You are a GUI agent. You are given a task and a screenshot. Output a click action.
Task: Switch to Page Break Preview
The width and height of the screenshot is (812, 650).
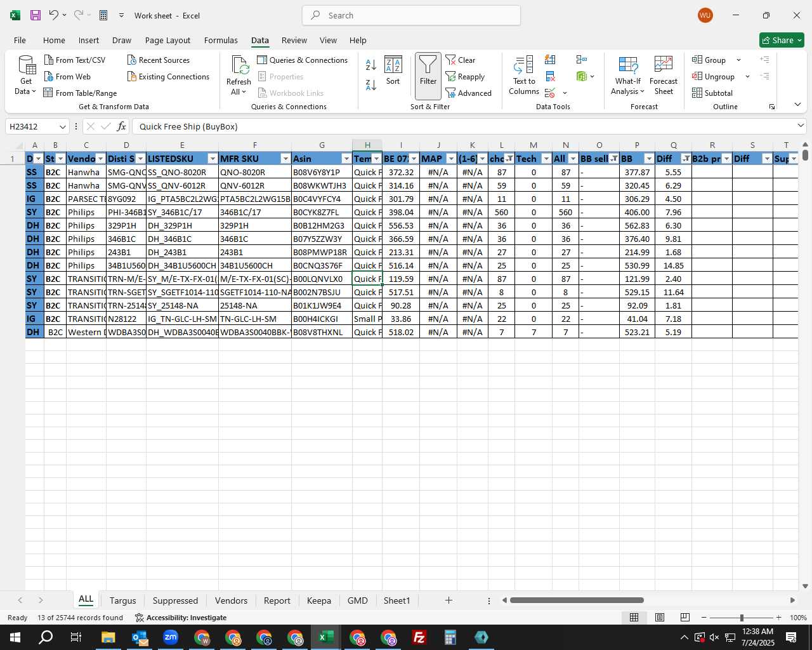pos(685,618)
